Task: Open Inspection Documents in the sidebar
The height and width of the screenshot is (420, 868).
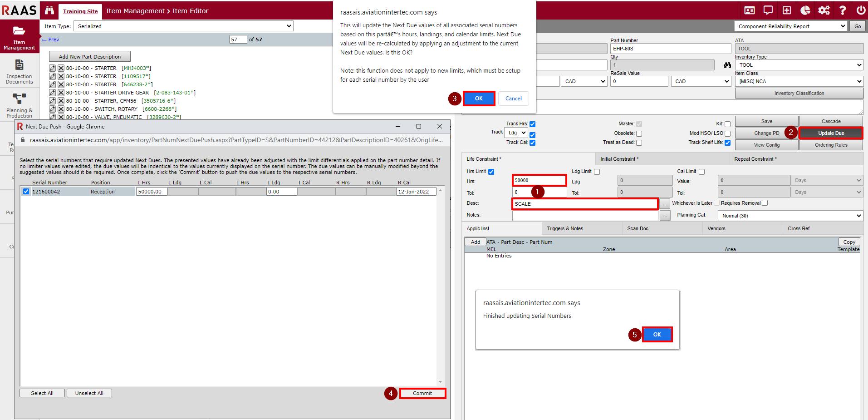Action: click(20, 71)
